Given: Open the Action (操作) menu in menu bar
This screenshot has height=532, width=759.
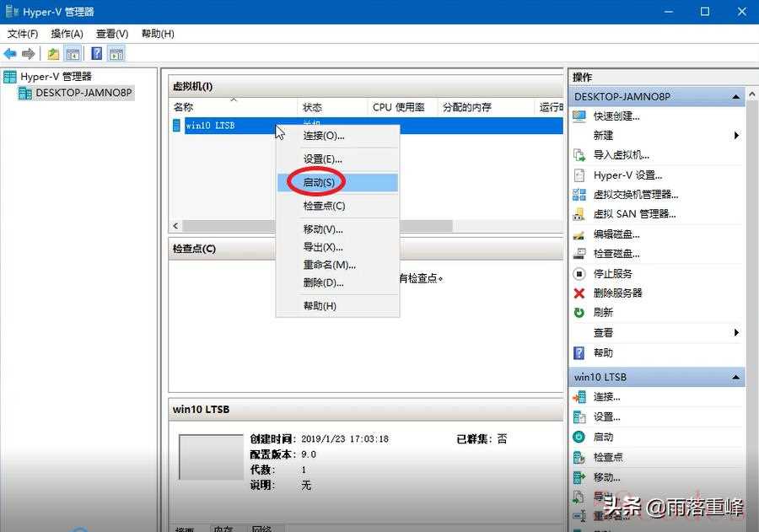Looking at the screenshot, I should click(x=67, y=34).
